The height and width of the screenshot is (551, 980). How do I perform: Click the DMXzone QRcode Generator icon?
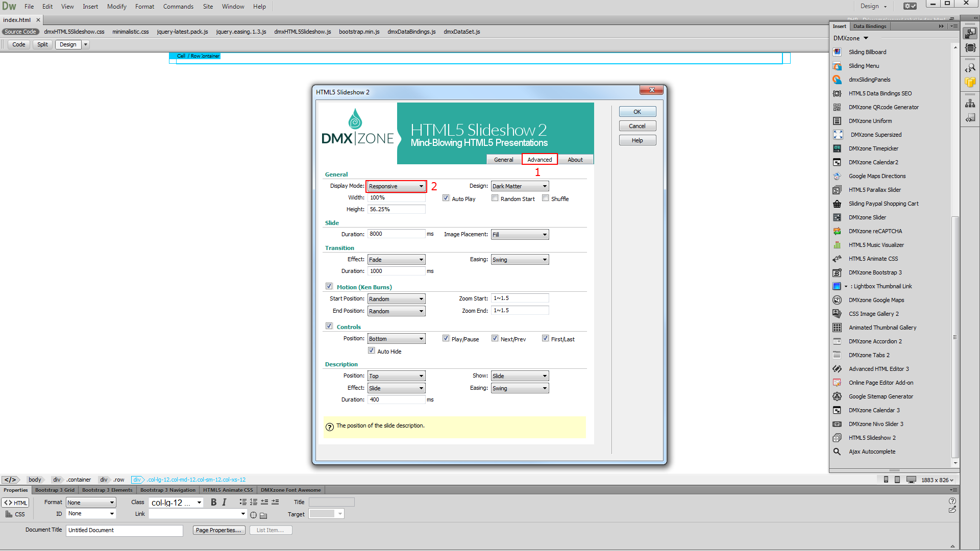837,107
